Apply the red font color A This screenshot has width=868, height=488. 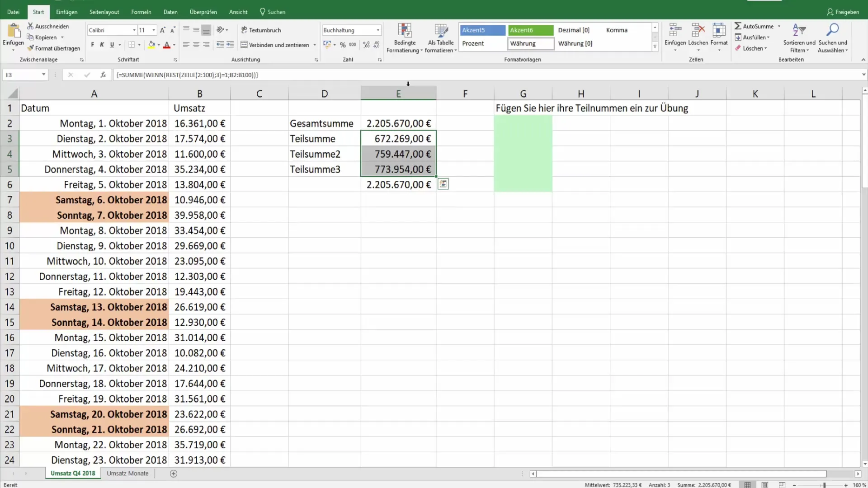167,45
